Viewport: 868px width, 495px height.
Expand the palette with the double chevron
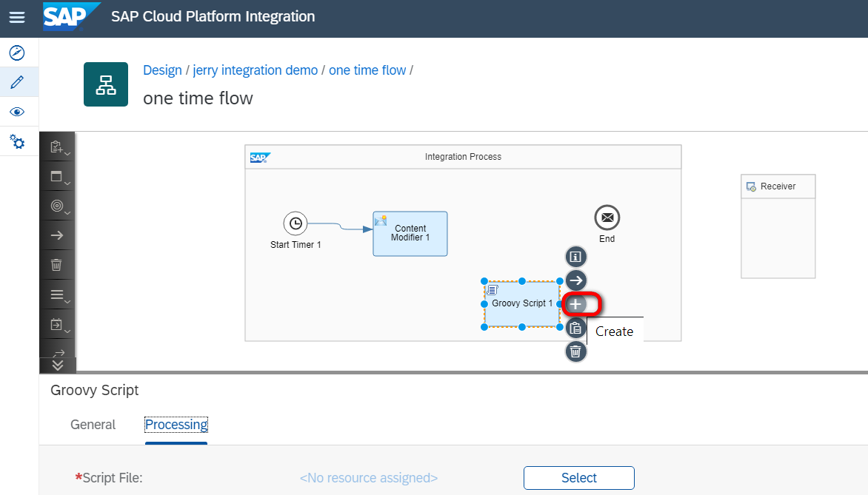[x=58, y=364]
